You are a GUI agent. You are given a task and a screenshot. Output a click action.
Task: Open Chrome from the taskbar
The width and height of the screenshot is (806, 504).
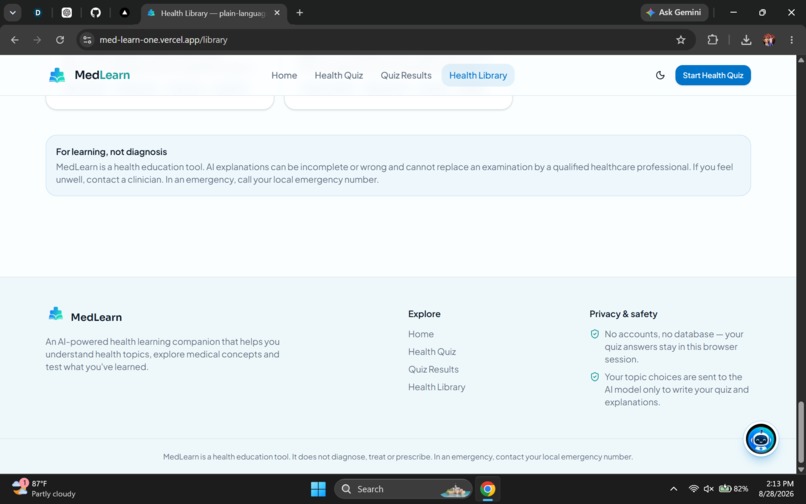pos(487,489)
